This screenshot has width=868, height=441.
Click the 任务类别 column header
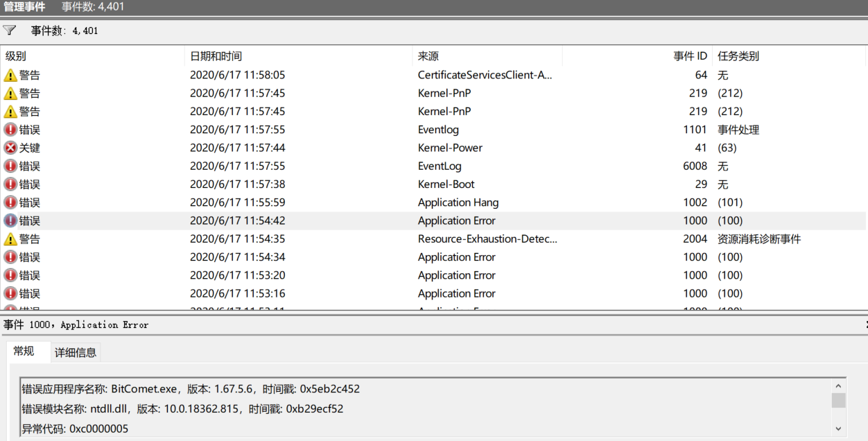(x=738, y=56)
